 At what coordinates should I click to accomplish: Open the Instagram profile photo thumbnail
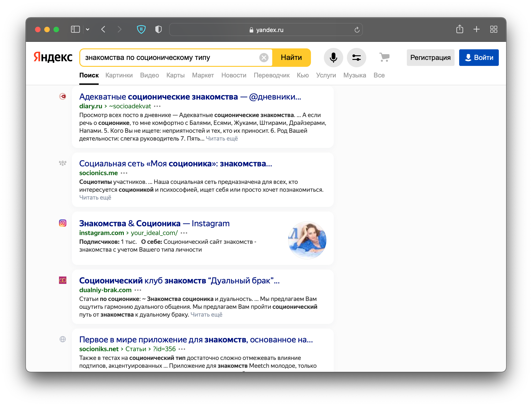[307, 240]
